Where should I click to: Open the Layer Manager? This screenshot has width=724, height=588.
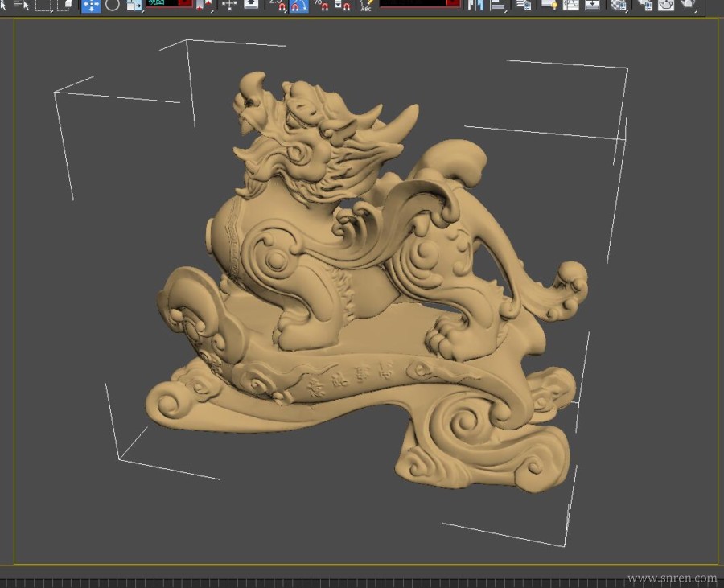(524, 5)
